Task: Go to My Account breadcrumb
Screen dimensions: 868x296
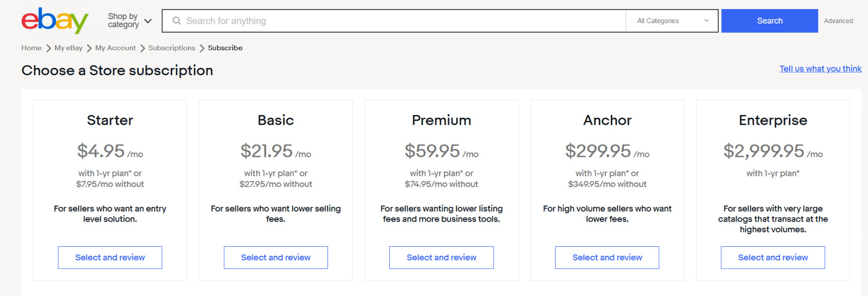Action: pyautogui.click(x=115, y=48)
